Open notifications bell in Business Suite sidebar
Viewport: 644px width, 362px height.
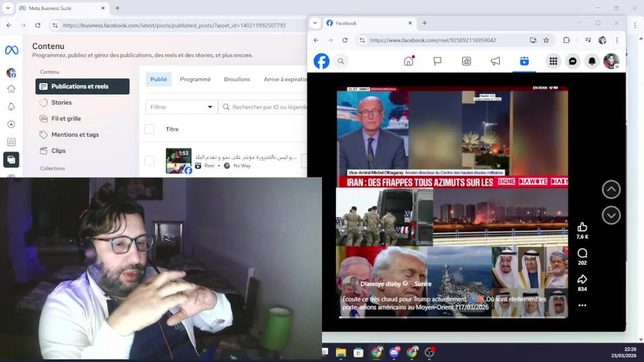pos(11,107)
